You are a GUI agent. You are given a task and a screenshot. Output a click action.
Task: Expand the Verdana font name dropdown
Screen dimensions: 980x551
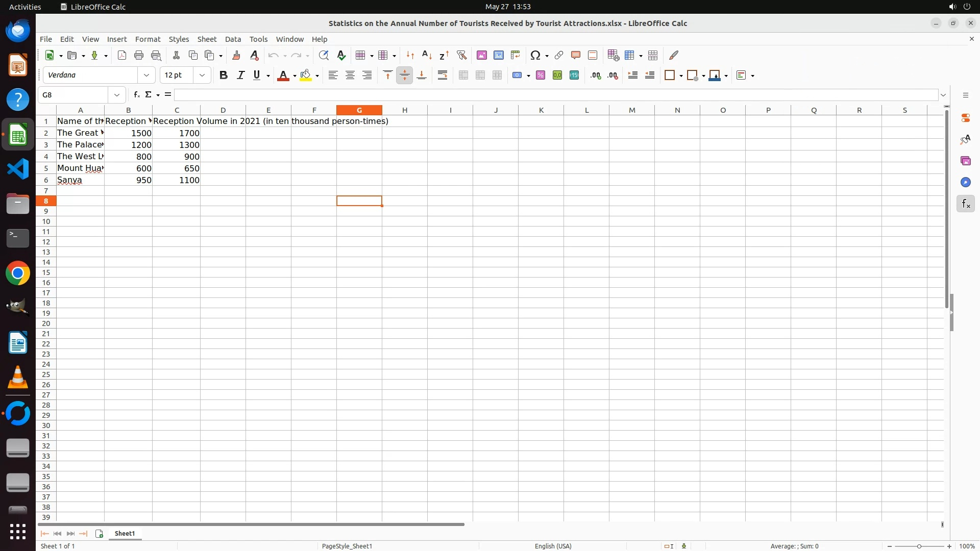click(146, 75)
